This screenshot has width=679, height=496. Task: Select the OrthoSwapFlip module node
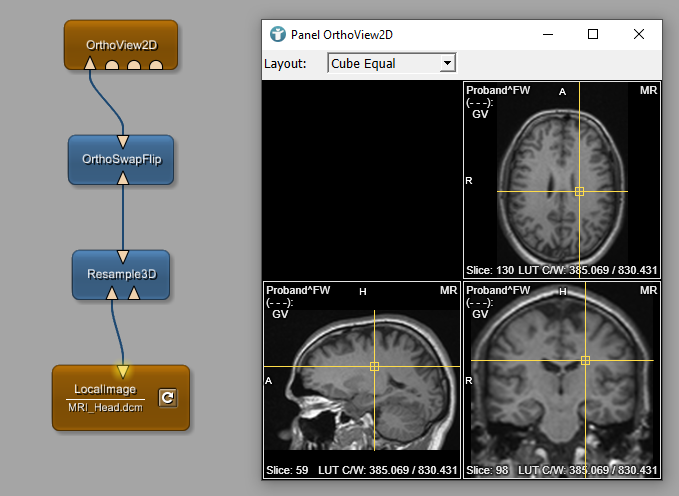pyautogui.click(x=121, y=160)
